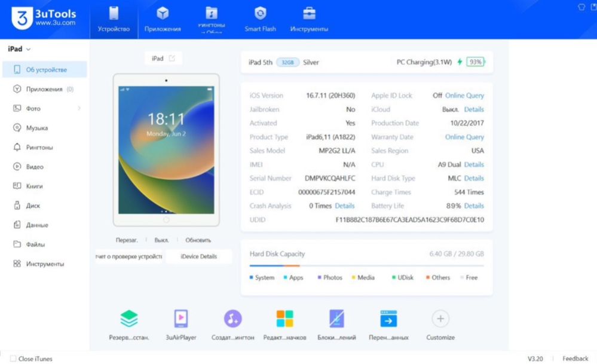Click the edit icon beside iPad name
Image resolution: width=597 pixels, height=364 pixels.
pyautogui.click(x=172, y=58)
